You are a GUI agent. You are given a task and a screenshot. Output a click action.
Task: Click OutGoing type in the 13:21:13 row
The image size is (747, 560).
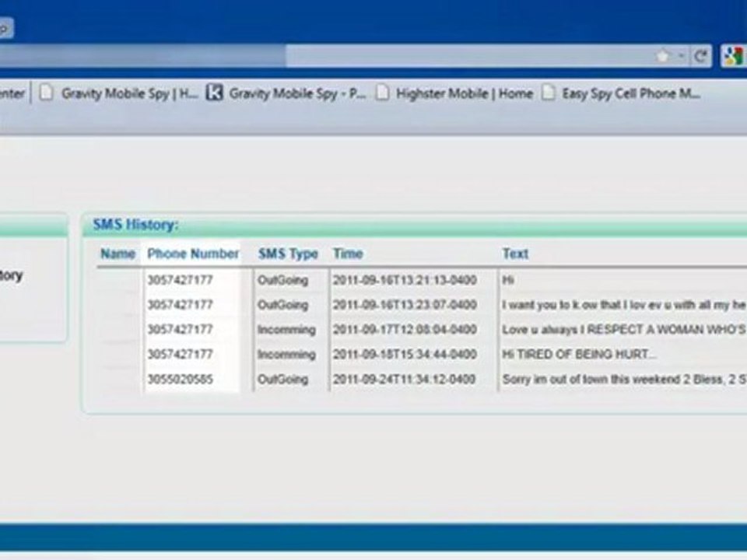[x=283, y=281]
